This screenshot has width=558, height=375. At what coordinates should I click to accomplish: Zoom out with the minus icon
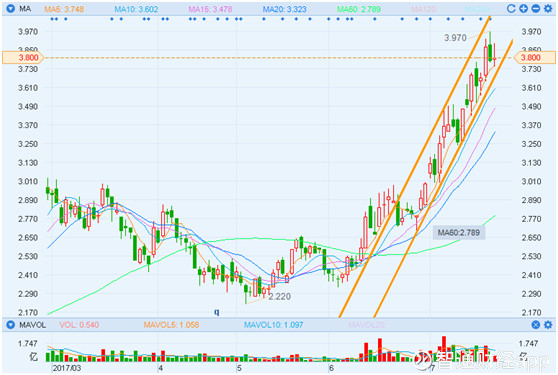click(x=535, y=9)
